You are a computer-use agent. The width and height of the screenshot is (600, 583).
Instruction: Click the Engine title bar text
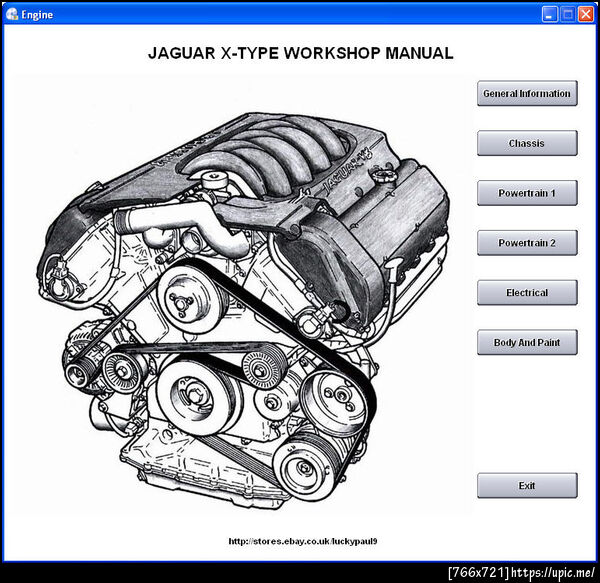click(37, 15)
